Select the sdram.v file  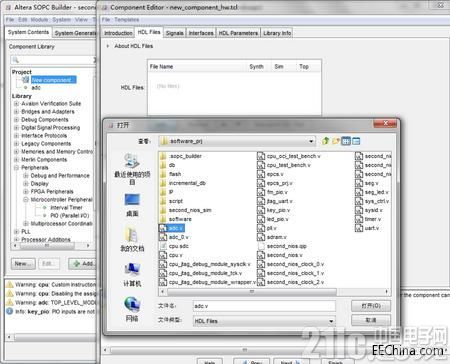pyautogui.click(x=272, y=237)
